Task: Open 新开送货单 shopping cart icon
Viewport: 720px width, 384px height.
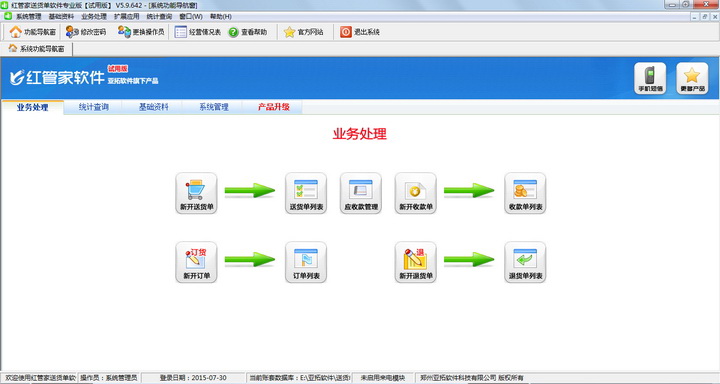Action: pyautogui.click(x=196, y=193)
